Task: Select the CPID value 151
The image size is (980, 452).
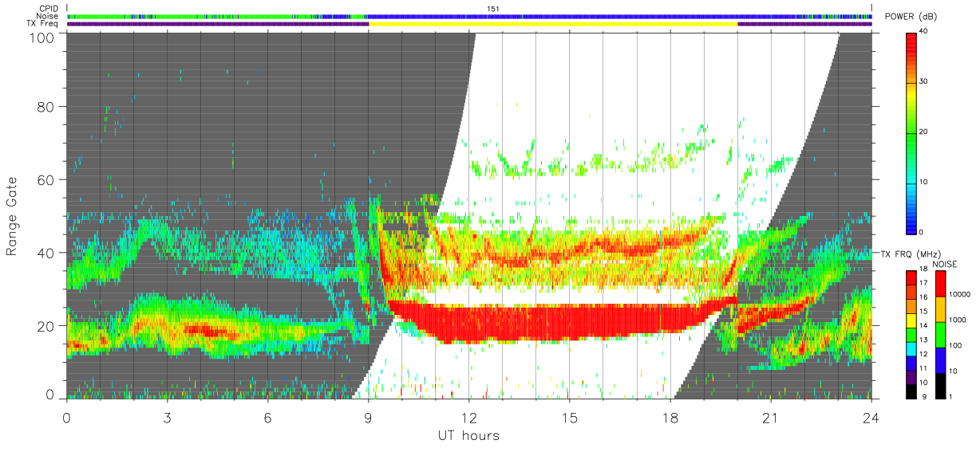Action: click(x=493, y=9)
